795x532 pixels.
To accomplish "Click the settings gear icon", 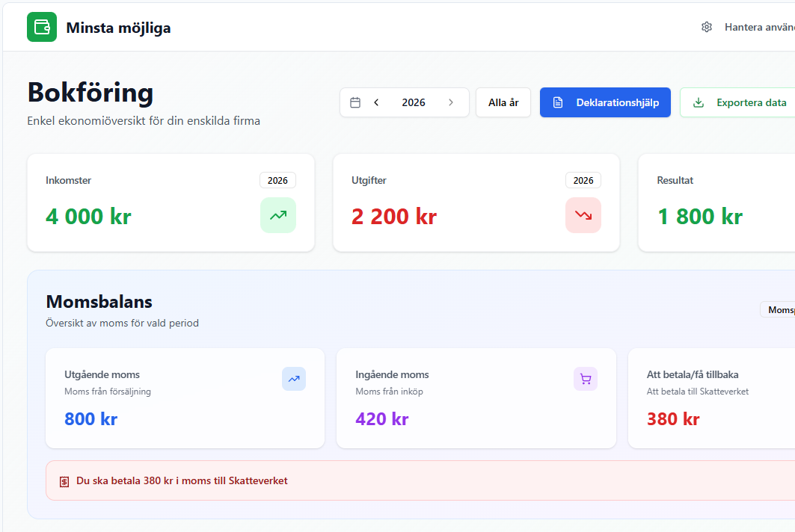I will pyautogui.click(x=707, y=28).
